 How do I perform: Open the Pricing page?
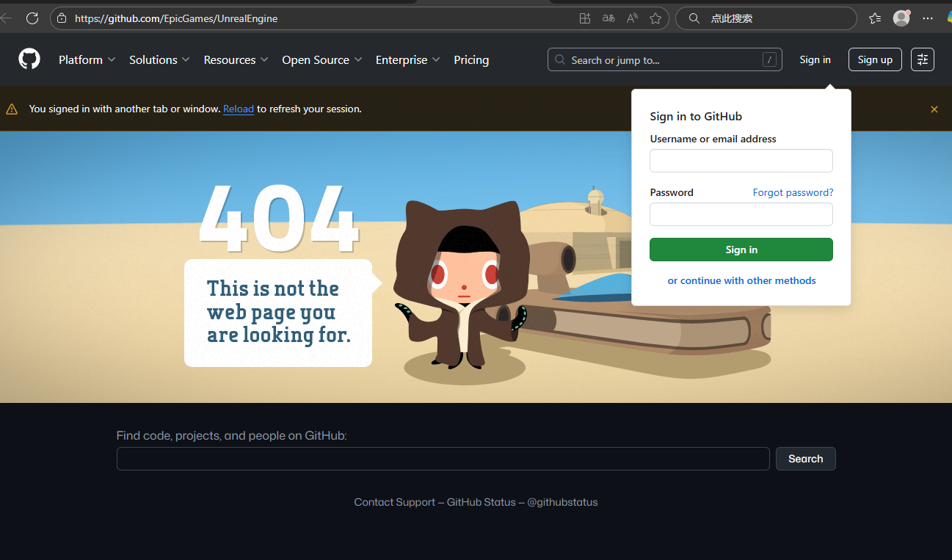pyautogui.click(x=471, y=60)
